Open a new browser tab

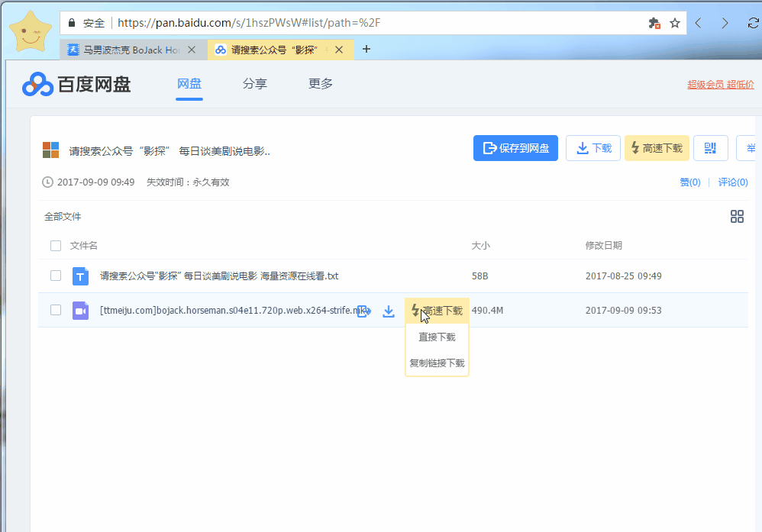coord(366,50)
